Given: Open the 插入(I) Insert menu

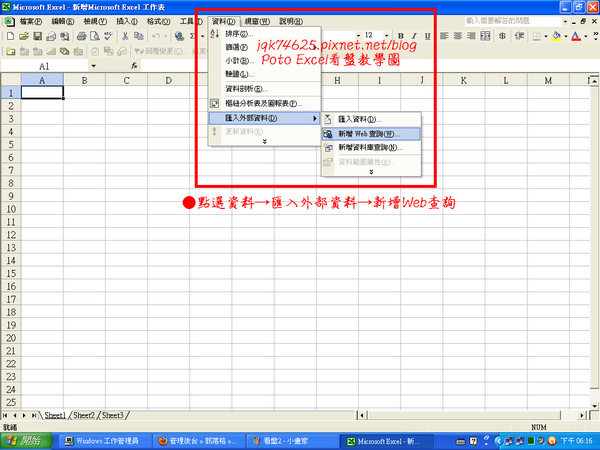Looking at the screenshot, I should pyautogui.click(x=127, y=21).
